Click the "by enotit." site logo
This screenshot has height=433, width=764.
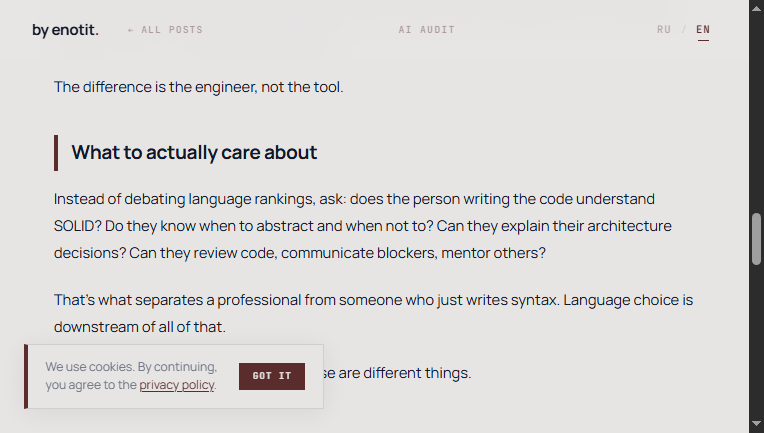(x=65, y=30)
